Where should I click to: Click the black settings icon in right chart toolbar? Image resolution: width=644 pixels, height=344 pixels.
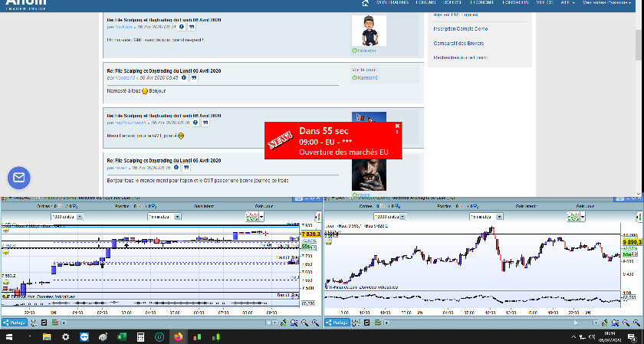pyautogui.click(x=366, y=323)
